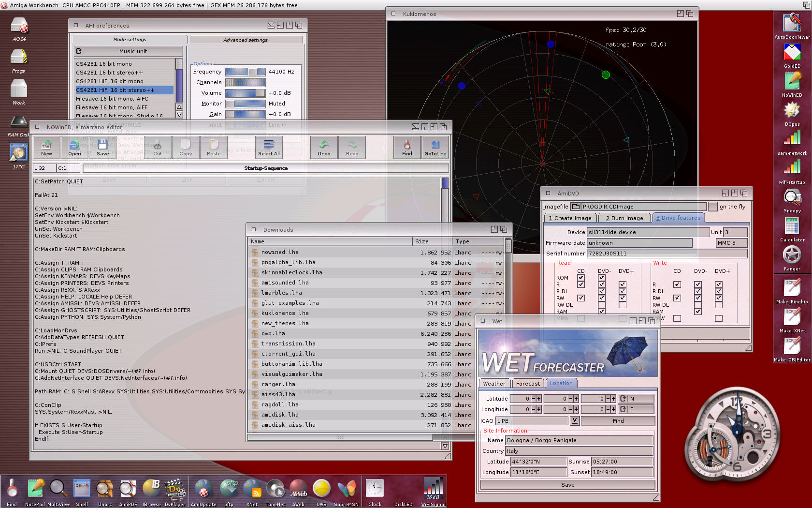
Task: Click the Save floppy icon in NOWinED
Action: pos(102,147)
